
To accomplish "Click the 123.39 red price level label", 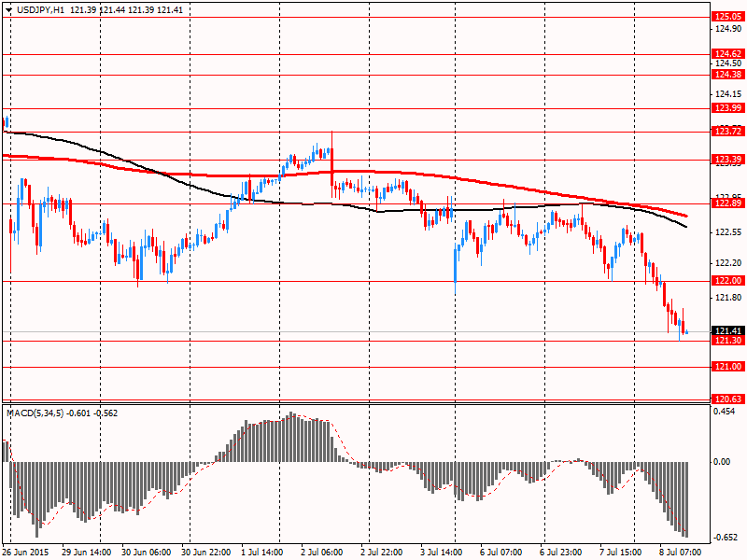I will (x=728, y=160).
